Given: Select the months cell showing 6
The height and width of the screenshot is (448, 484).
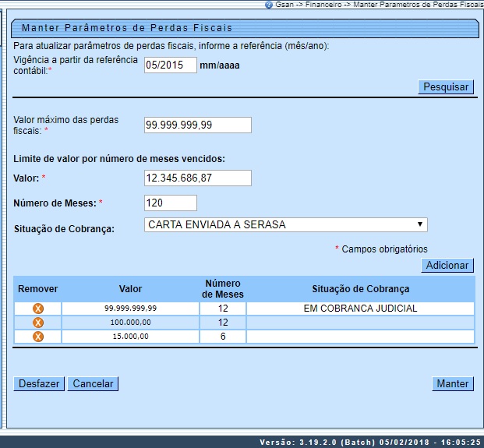Looking at the screenshot, I should pyautogui.click(x=223, y=337).
